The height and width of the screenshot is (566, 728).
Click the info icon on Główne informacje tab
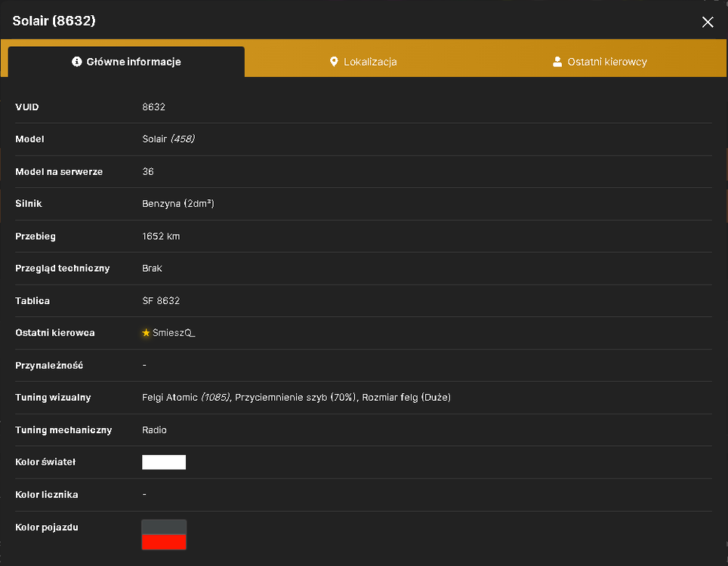[x=76, y=62]
